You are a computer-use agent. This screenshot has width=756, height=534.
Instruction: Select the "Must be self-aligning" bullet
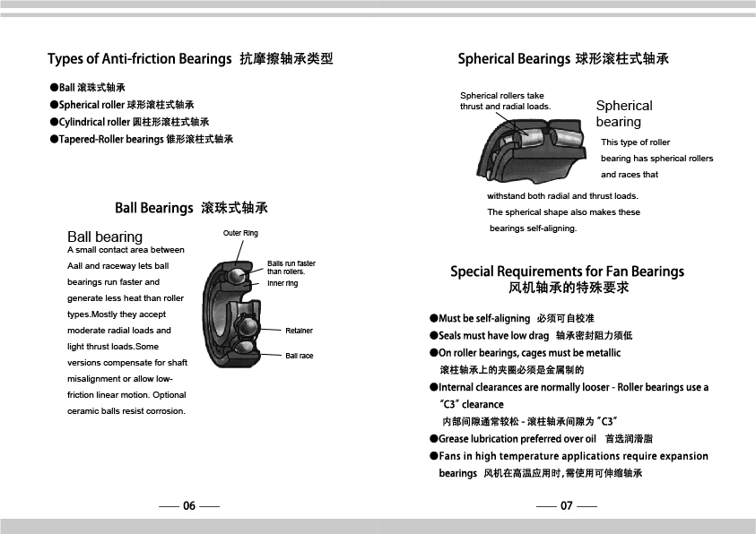click(511, 318)
